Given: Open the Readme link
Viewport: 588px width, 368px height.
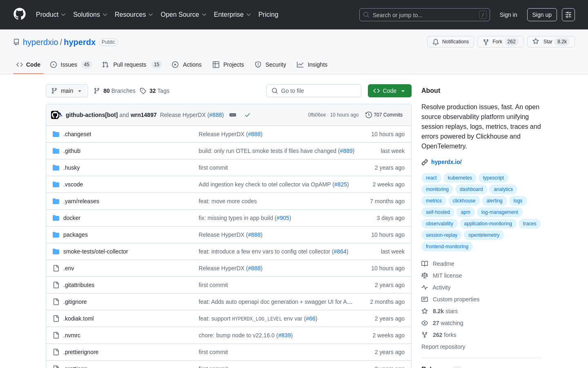Looking at the screenshot, I should [x=438, y=264].
